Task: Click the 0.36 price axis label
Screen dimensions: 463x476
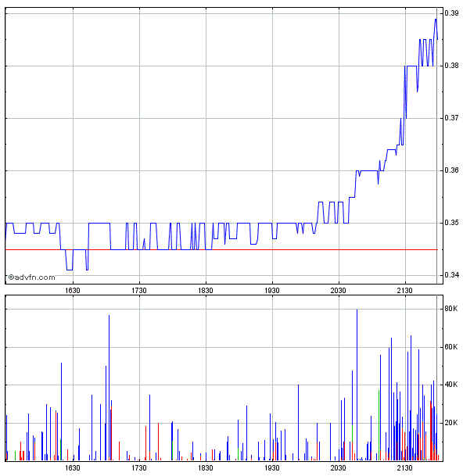Action: click(x=451, y=170)
